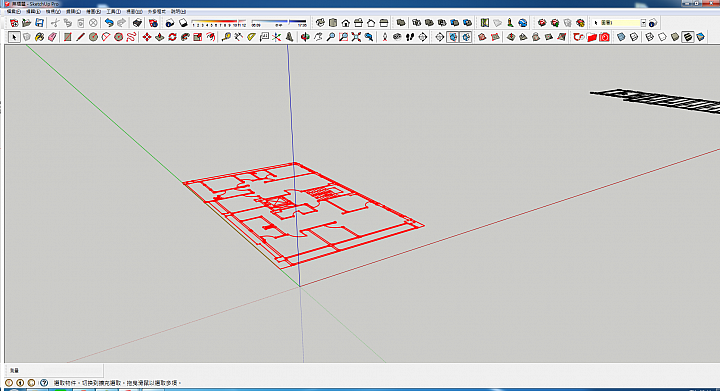Switch to Top standard view
This screenshot has height=391, width=720.
tap(333, 22)
